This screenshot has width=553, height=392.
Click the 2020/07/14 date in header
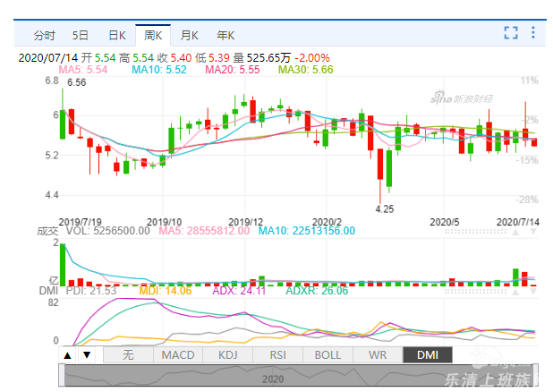(50, 58)
